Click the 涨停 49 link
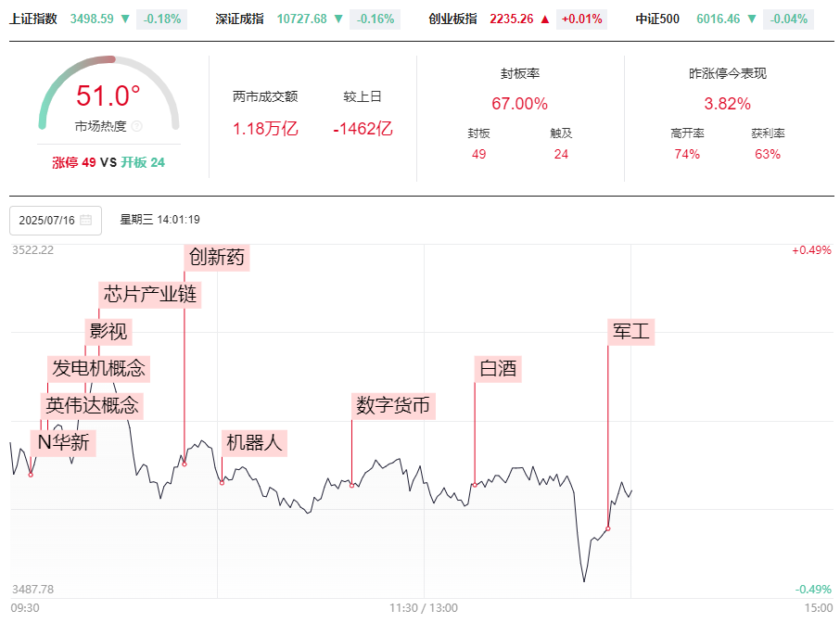Image resolution: width=840 pixels, height=623 pixels. pyautogui.click(x=74, y=162)
